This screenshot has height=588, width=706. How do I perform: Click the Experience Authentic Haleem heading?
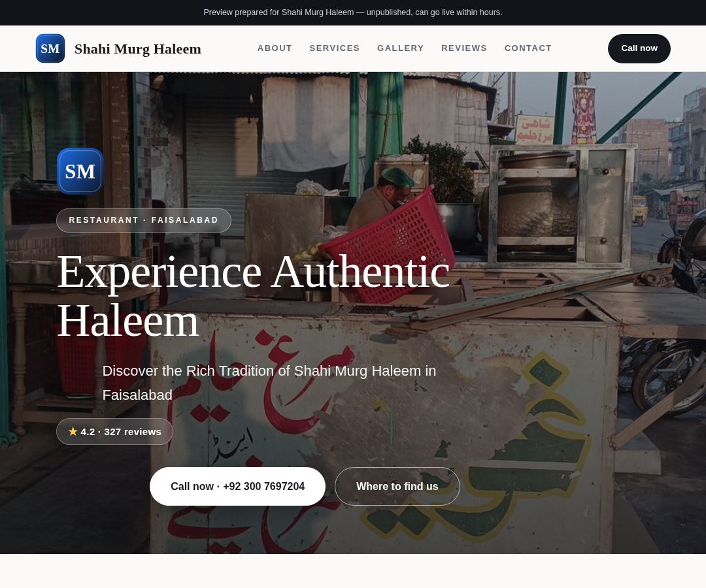(x=254, y=296)
